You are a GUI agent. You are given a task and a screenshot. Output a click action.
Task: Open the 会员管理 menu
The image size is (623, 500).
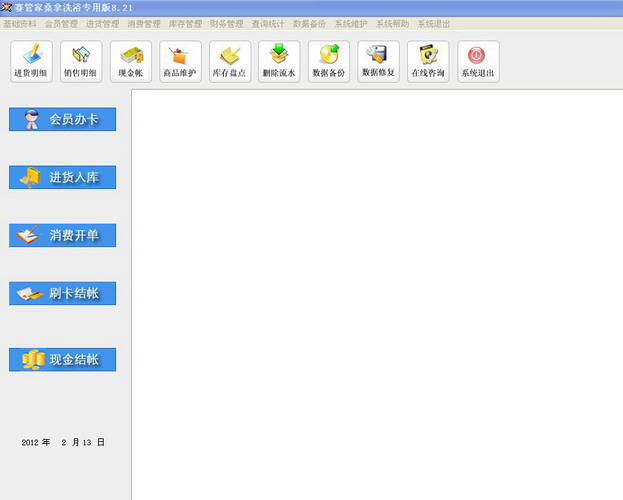pyautogui.click(x=61, y=24)
